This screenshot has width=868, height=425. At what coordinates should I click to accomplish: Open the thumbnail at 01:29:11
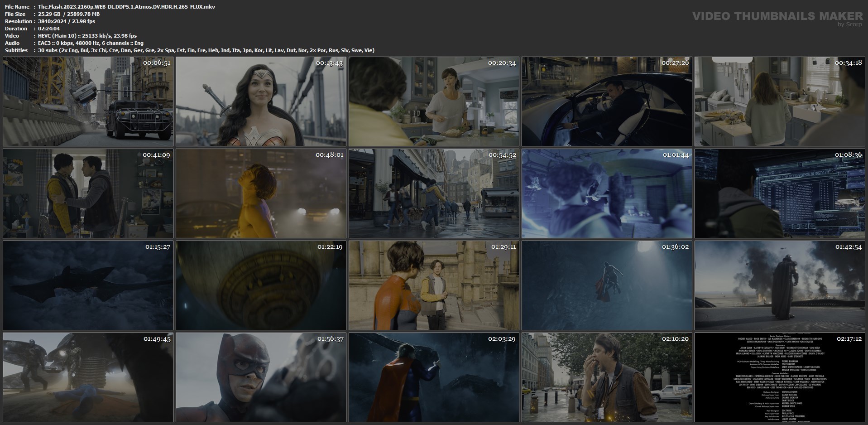pos(434,285)
